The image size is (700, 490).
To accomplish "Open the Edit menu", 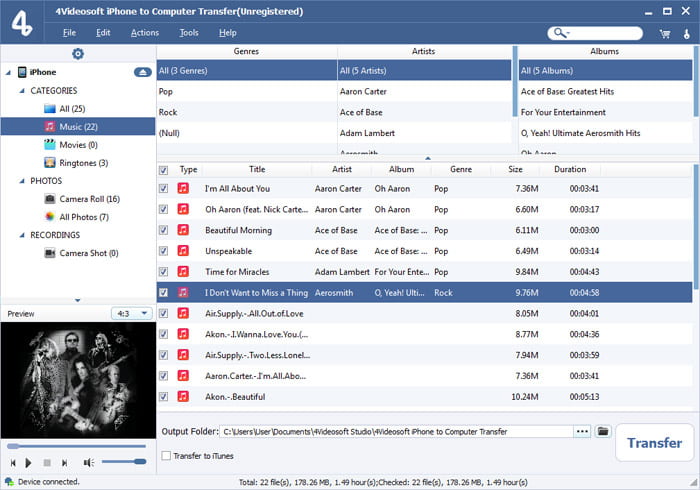I will coord(103,33).
